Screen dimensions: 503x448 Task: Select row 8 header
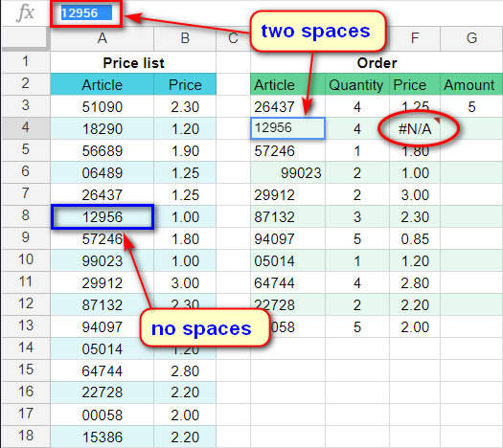(x=25, y=216)
